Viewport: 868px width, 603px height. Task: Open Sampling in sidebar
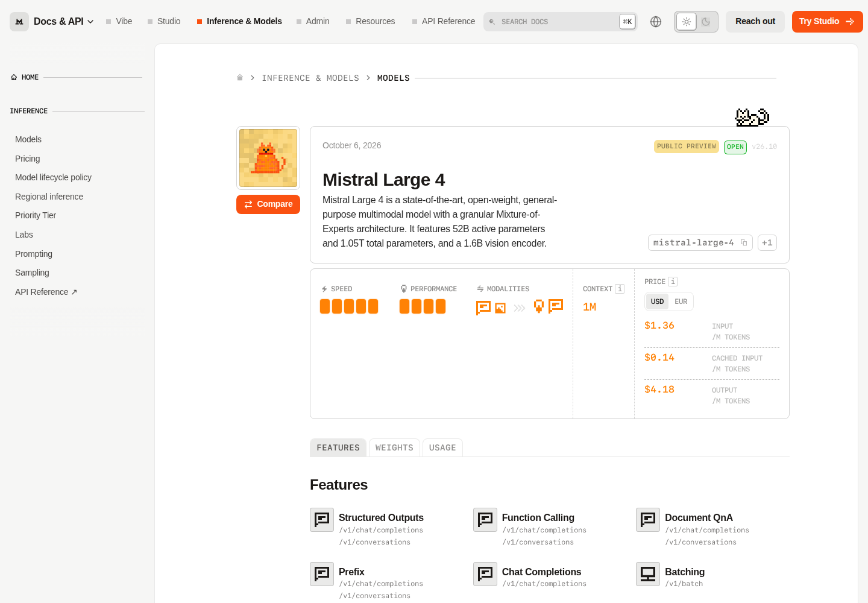tap(32, 273)
